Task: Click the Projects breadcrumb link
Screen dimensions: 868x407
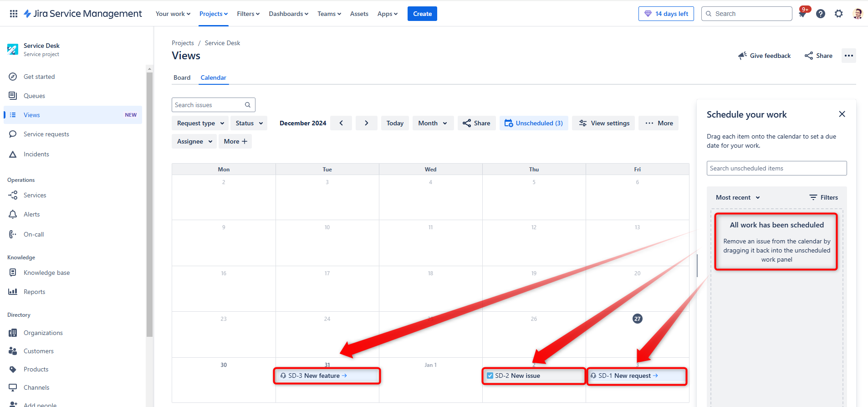Action: [x=183, y=43]
